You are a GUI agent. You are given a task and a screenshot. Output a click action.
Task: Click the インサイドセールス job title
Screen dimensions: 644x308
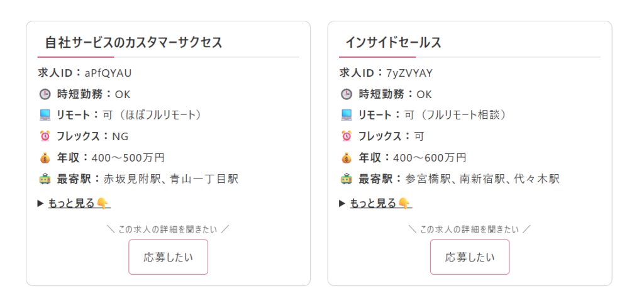pyautogui.click(x=393, y=43)
